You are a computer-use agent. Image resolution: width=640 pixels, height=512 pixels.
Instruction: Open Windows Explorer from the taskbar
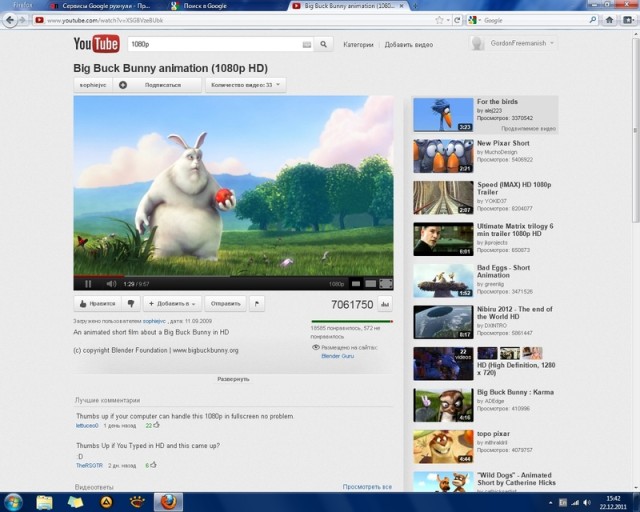point(44,502)
